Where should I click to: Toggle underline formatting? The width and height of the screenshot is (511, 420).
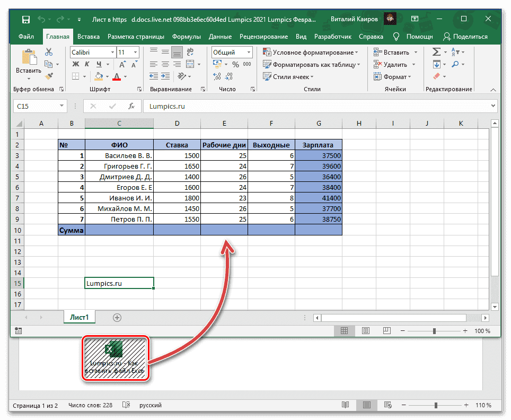tap(98, 64)
